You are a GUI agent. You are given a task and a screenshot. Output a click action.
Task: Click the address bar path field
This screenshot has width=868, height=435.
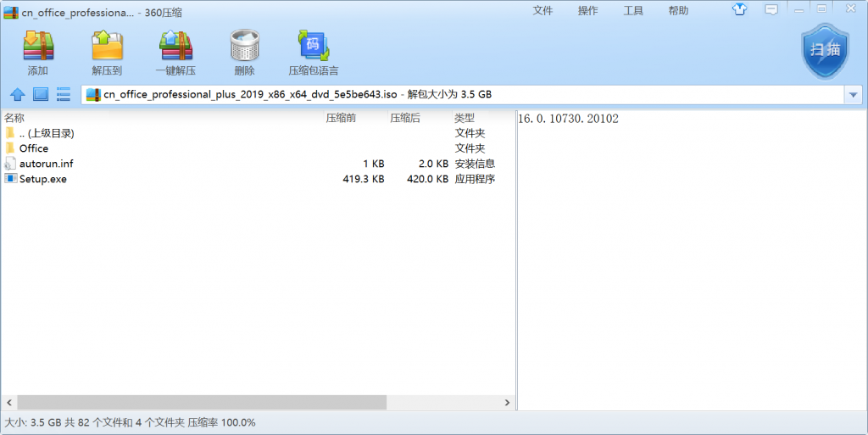click(x=463, y=95)
